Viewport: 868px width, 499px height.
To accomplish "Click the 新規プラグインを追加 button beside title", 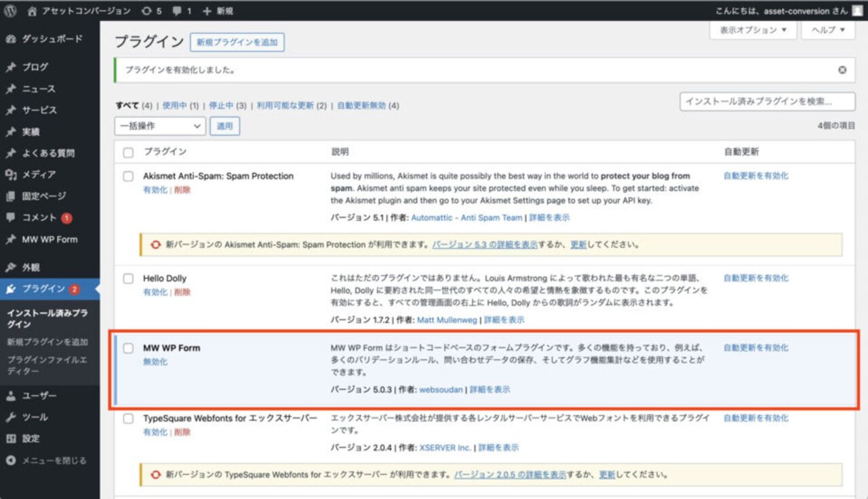I will click(x=237, y=42).
